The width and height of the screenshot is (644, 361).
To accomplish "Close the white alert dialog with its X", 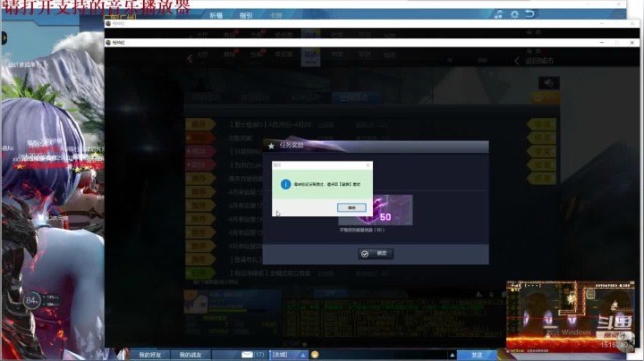I will [x=368, y=165].
